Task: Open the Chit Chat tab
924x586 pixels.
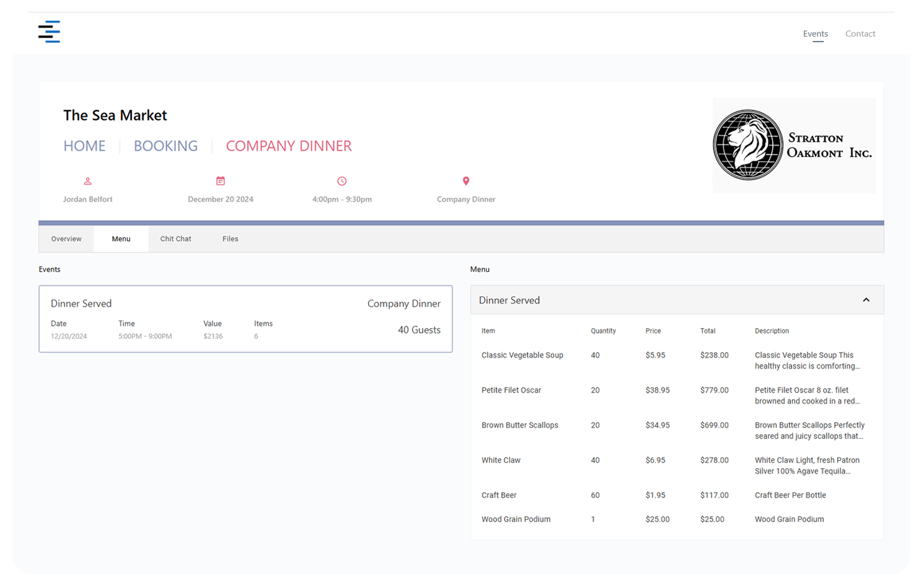Action: (175, 239)
